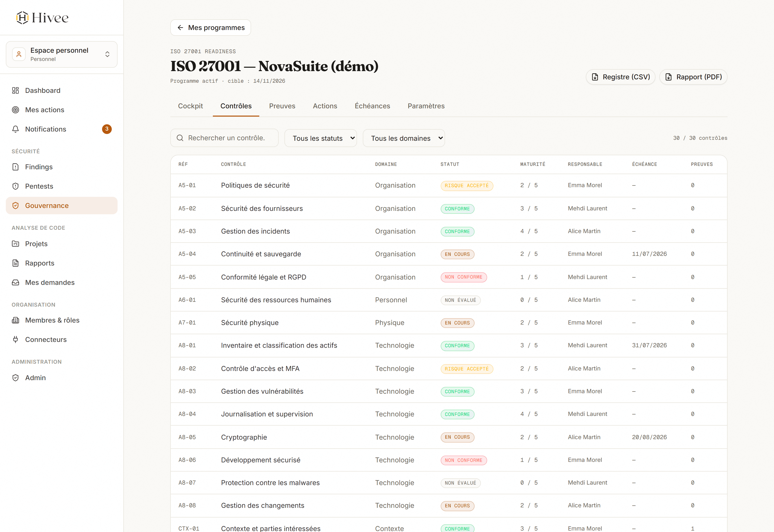This screenshot has height=532, width=774.
Task: Click the Findings alert-file icon
Action: pyautogui.click(x=15, y=167)
